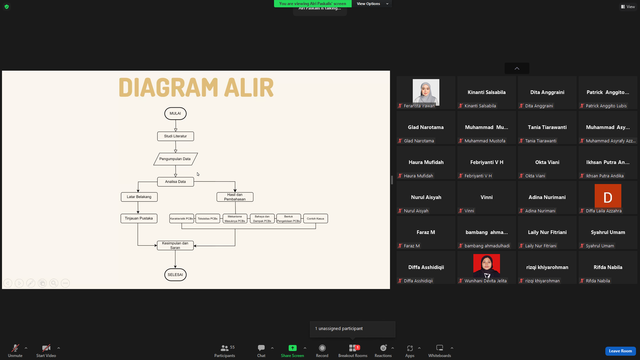Select Vinni participant tile
The height and width of the screenshot is (360, 640).
click(x=487, y=198)
